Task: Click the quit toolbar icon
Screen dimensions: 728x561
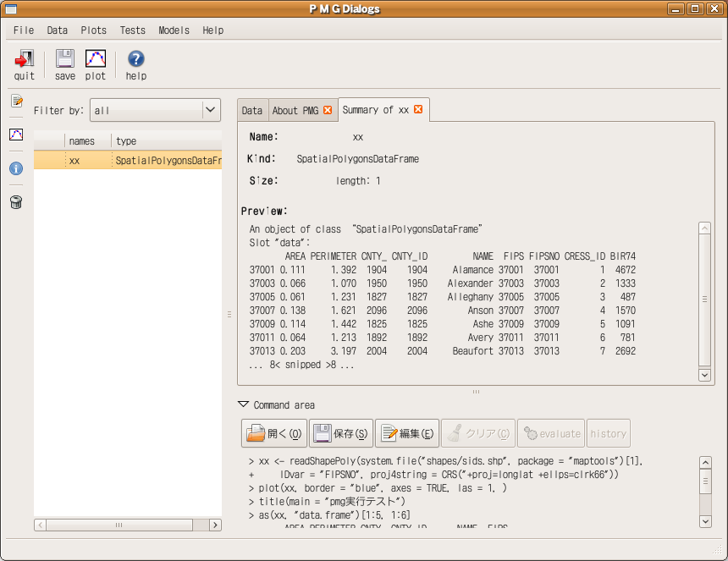Action: click(x=25, y=60)
